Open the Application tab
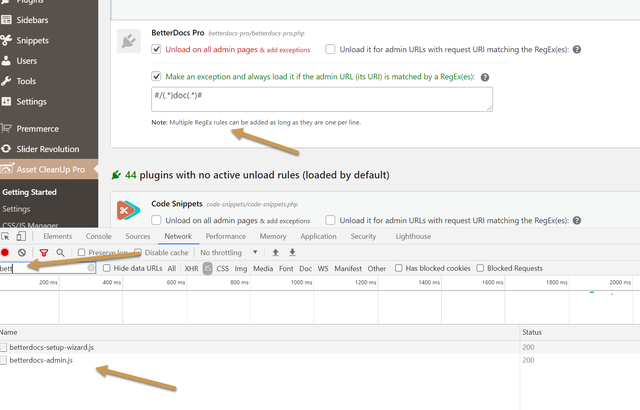Image resolution: width=640 pixels, height=410 pixels. pyautogui.click(x=318, y=236)
